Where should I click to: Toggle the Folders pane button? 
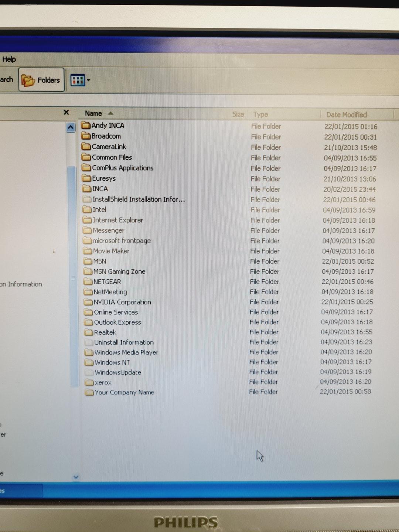coord(41,80)
